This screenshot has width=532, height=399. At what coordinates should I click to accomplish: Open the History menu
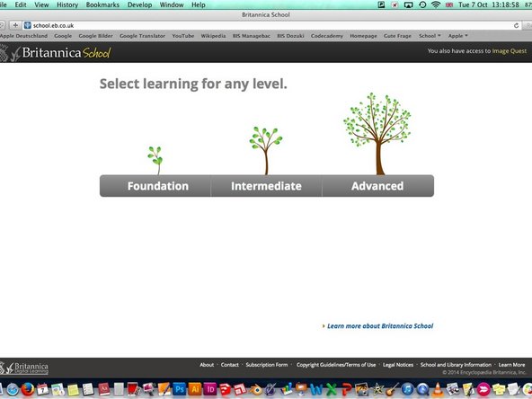click(x=67, y=4)
